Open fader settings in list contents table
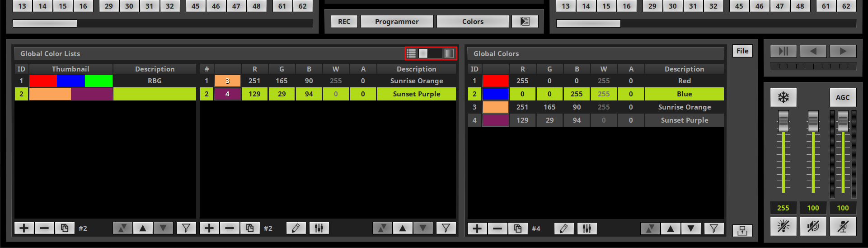The width and height of the screenshot is (868, 248). point(319,228)
